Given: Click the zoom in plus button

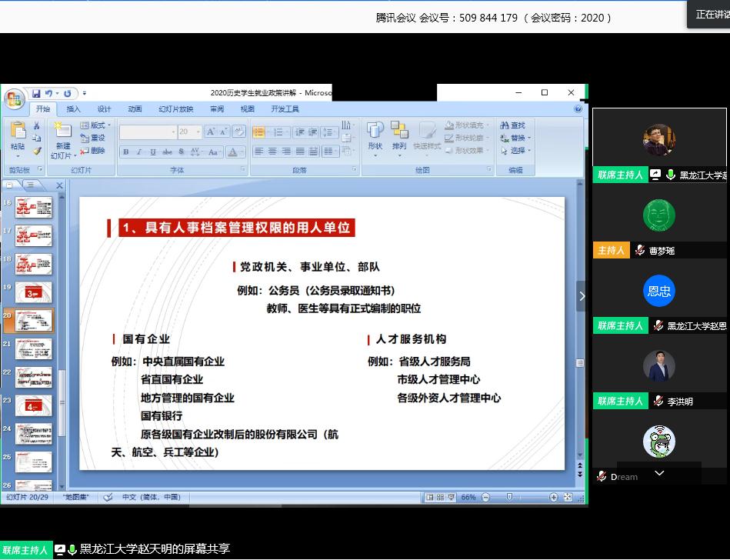Looking at the screenshot, I should coord(553,498).
